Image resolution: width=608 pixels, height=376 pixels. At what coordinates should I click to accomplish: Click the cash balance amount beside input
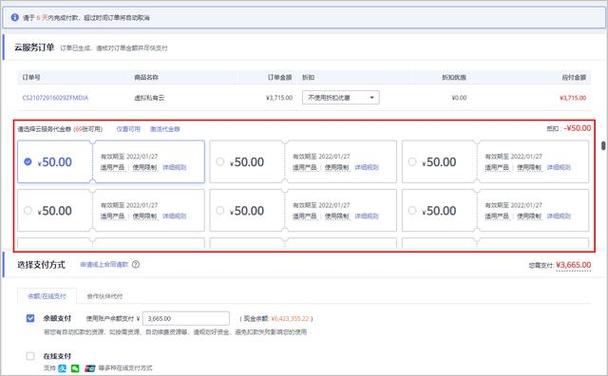(290, 319)
